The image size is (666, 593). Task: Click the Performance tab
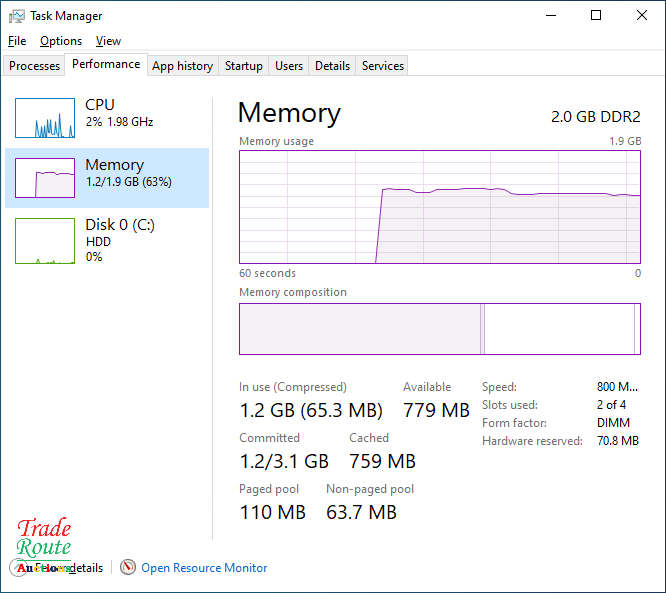coord(106,64)
